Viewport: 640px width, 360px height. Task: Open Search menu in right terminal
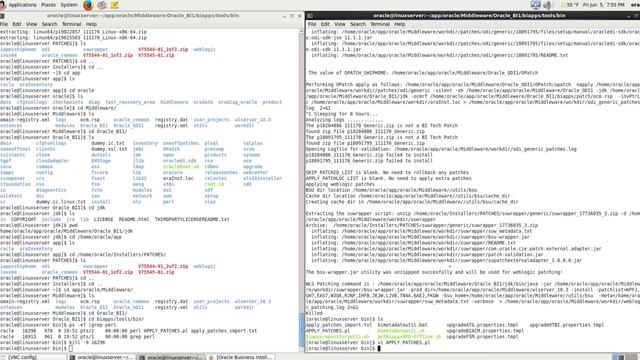(358, 24)
